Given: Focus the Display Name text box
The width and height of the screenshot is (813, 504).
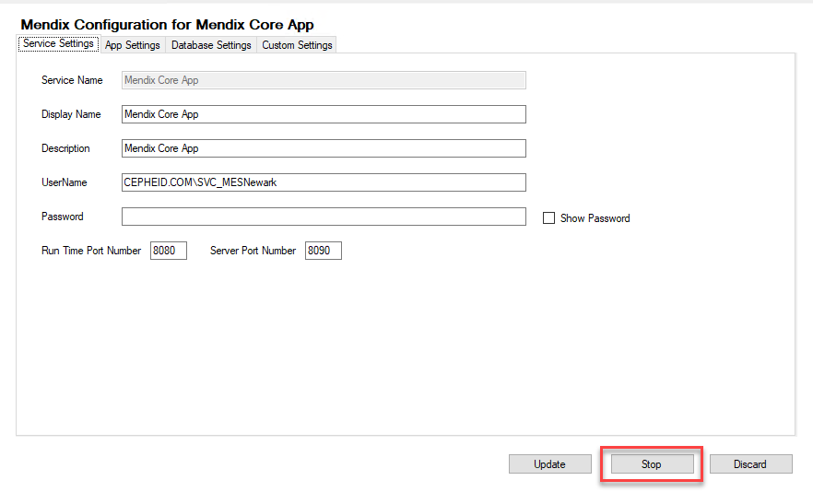Looking at the screenshot, I should [324, 114].
